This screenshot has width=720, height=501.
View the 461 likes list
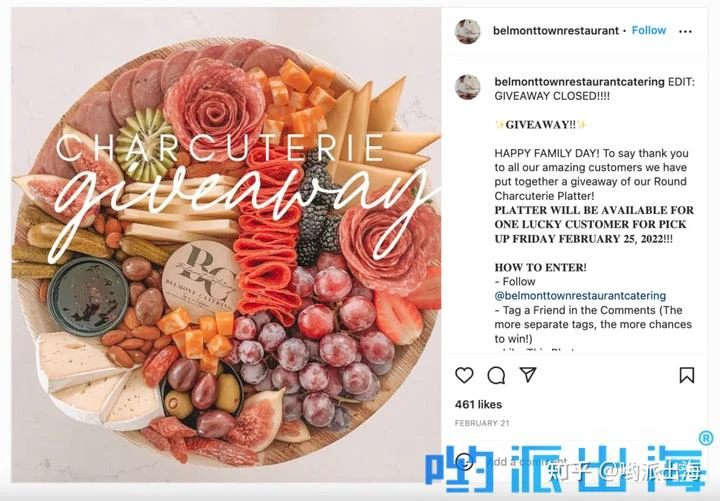(x=478, y=405)
